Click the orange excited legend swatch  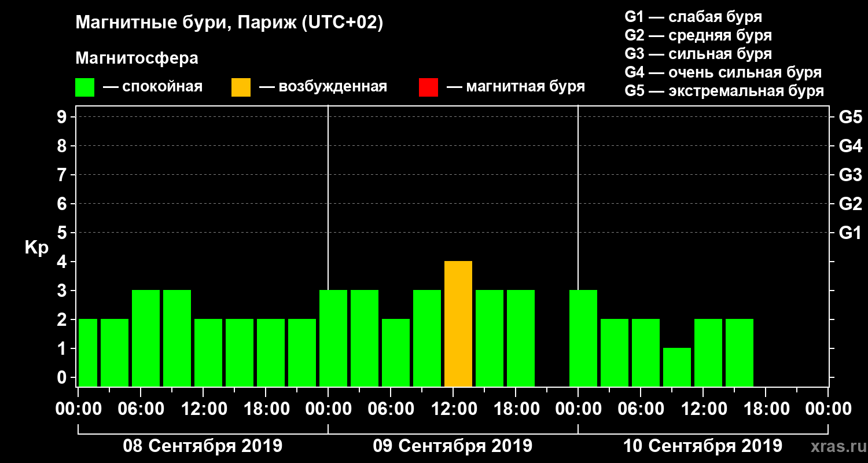click(241, 87)
